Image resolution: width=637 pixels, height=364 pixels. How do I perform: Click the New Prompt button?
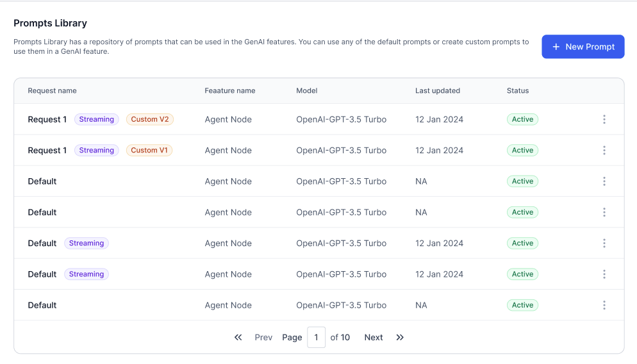point(583,47)
